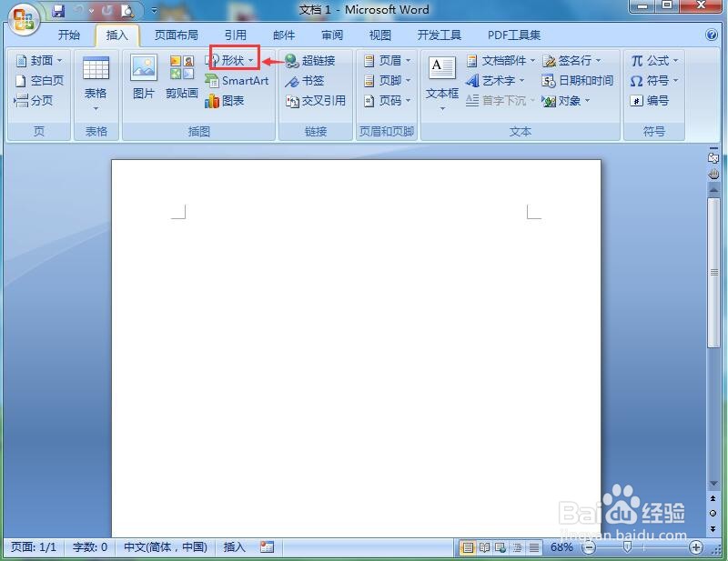Open Word help question mark

coord(712,35)
